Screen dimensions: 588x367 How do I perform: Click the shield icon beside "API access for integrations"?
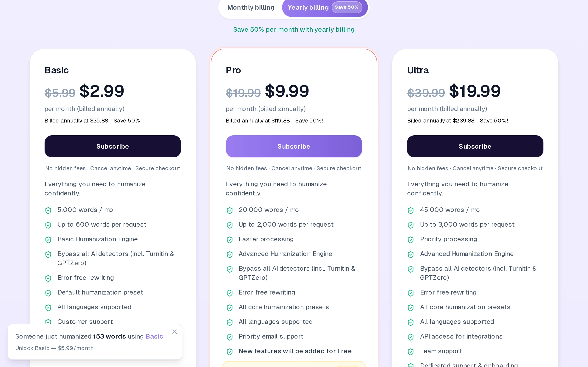(x=411, y=337)
